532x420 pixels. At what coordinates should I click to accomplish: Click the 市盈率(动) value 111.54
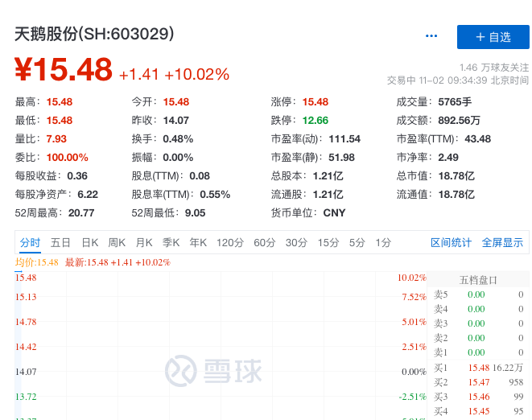[x=344, y=138]
